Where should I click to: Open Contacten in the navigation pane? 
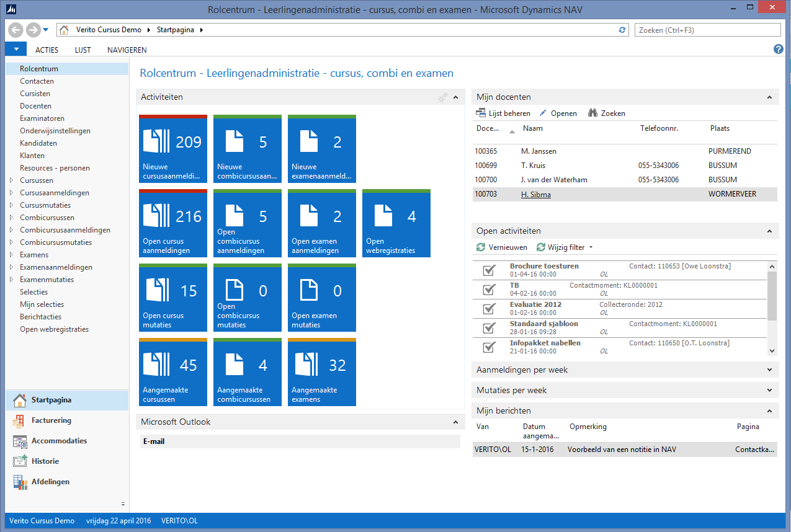click(37, 81)
